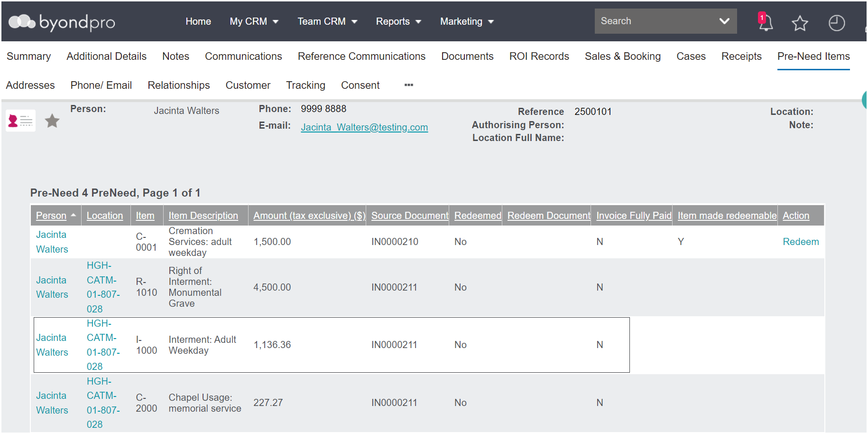Open the Tracking tab
This screenshot has width=868, height=434.
305,85
